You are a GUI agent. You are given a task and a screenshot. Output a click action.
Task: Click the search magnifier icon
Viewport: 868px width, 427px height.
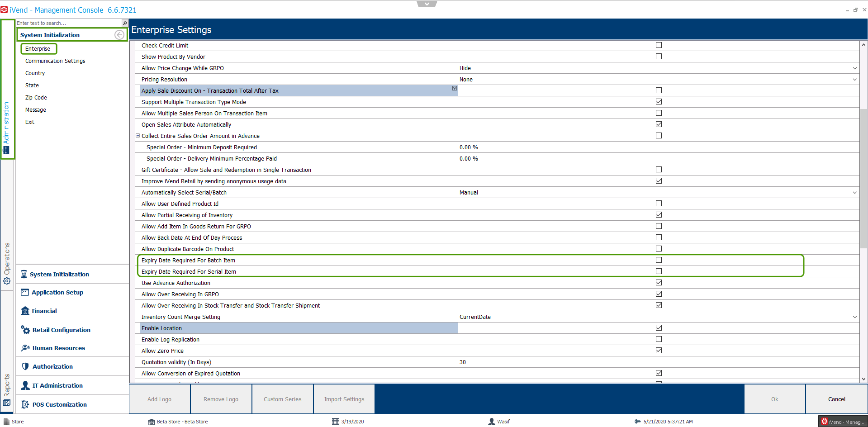[125, 23]
